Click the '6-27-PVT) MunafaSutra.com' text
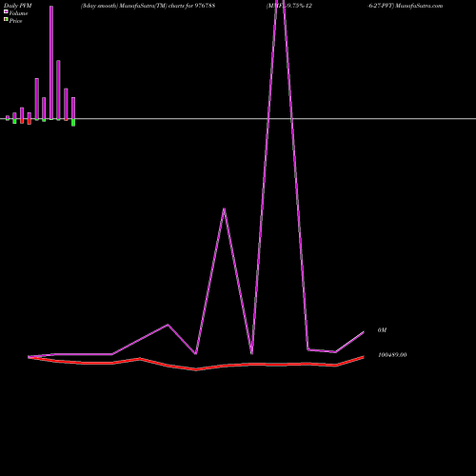 [406, 6]
